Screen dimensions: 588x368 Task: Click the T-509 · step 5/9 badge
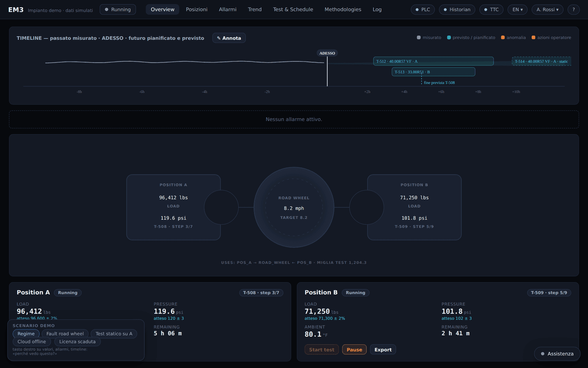tap(549, 293)
